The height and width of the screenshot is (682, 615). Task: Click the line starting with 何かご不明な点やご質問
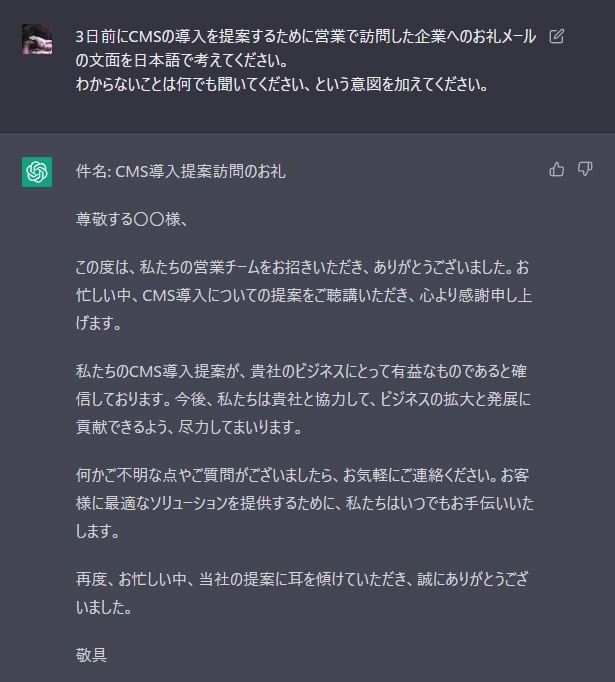point(302,475)
